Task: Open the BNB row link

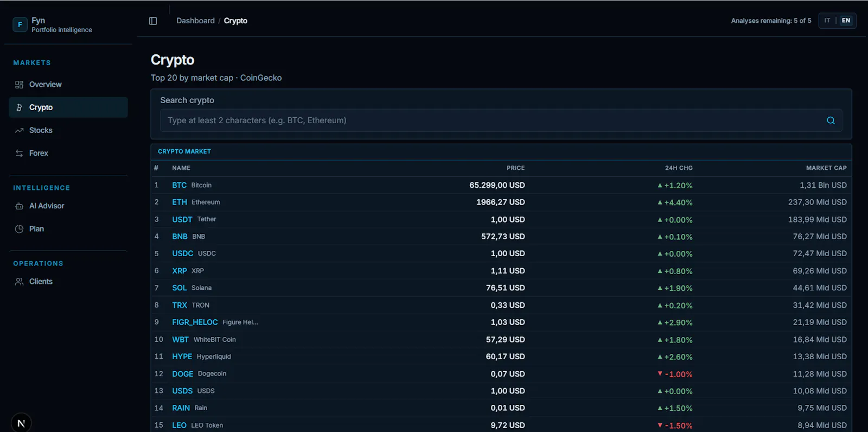Action: click(x=188, y=237)
